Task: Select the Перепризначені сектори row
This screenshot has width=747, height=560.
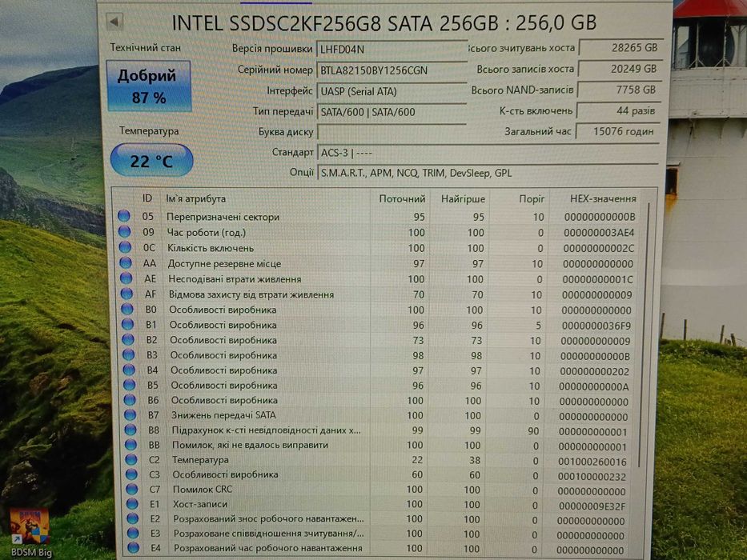Action: pos(376,217)
